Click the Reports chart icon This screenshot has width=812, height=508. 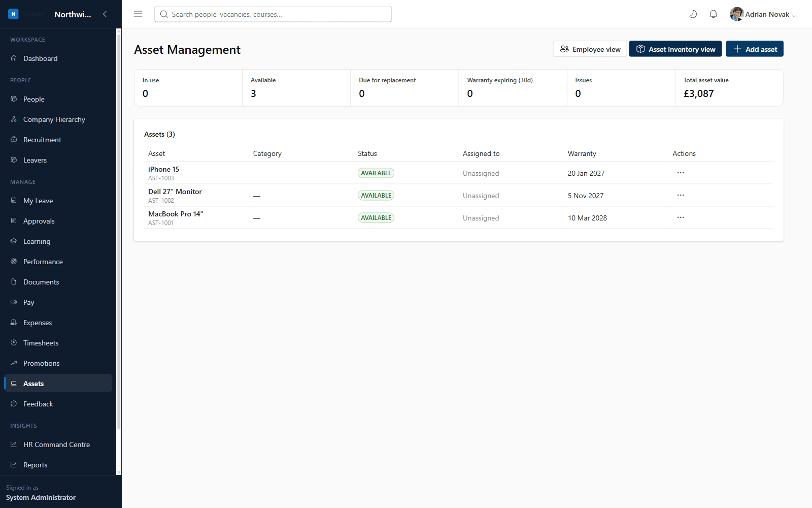[x=14, y=465]
